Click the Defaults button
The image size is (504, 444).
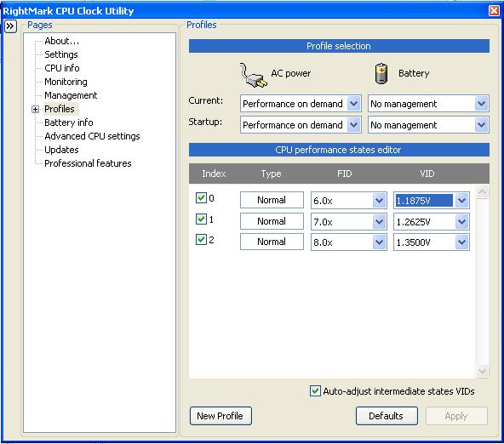tap(387, 416)
